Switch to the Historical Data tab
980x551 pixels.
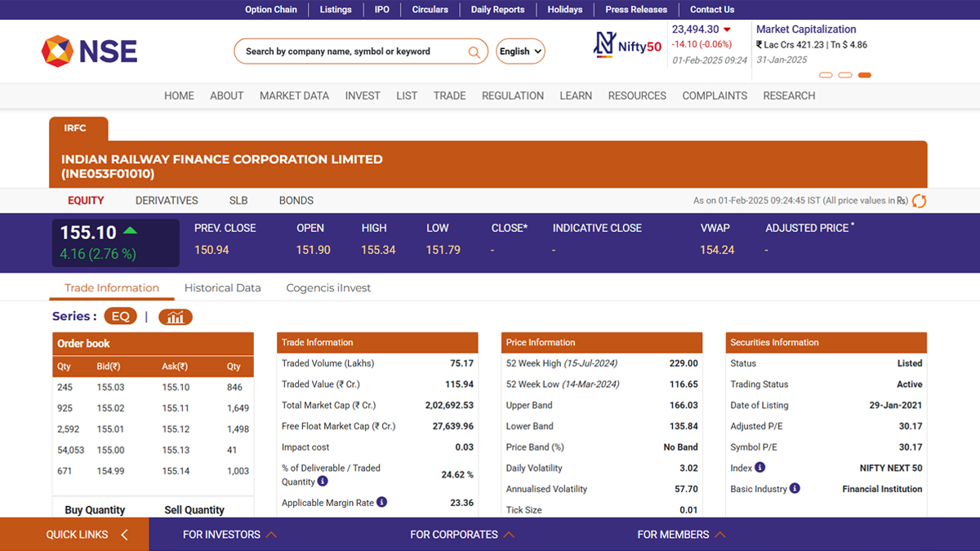click(x=222, y=288)
